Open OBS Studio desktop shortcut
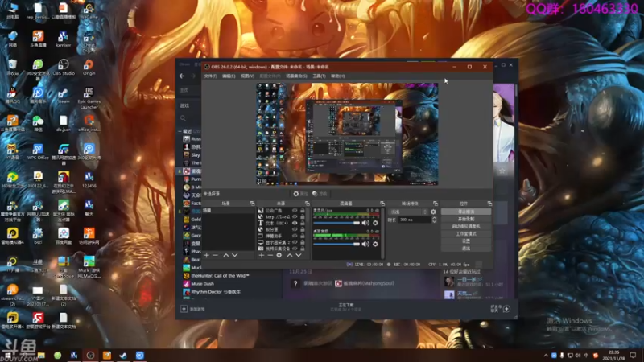 pos(64,67)
